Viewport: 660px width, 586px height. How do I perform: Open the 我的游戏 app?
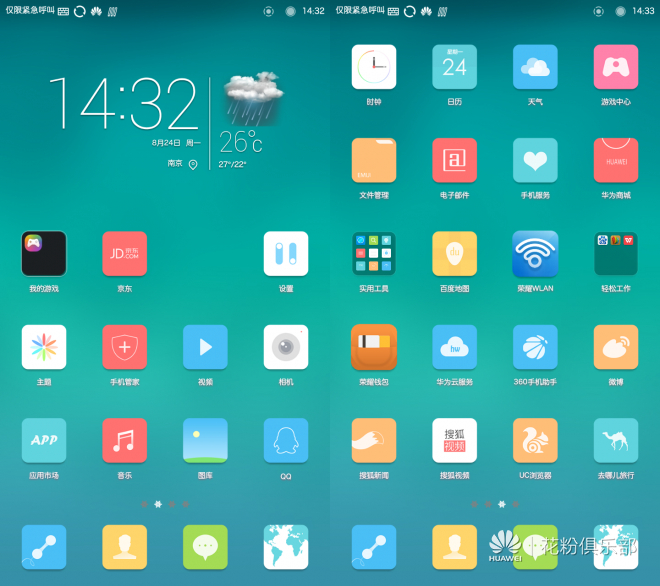pos(44,253)
